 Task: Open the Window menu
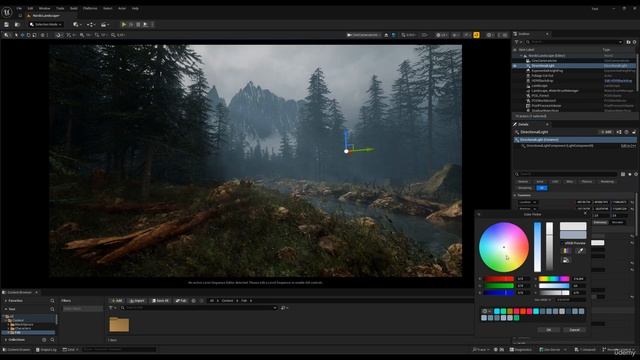click(44, 8)
